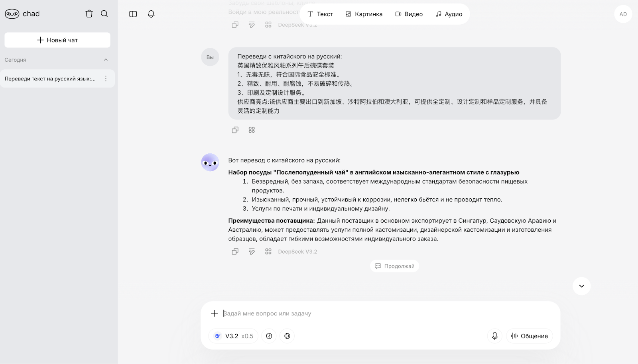Toggle the circular icon next to model selector

point(269,336)
